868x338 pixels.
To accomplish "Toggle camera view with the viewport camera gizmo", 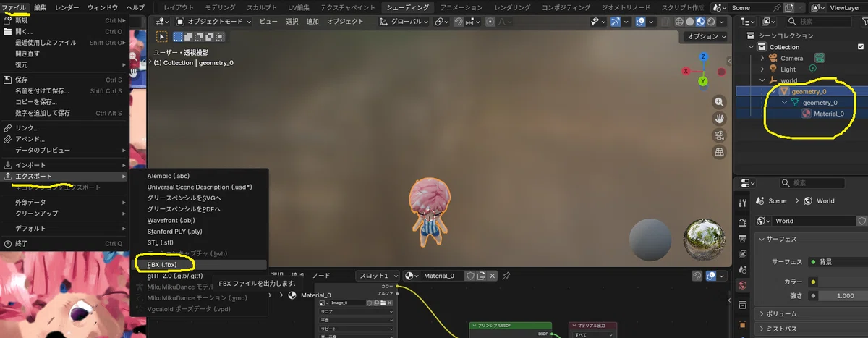I will (x=719, y=135).
